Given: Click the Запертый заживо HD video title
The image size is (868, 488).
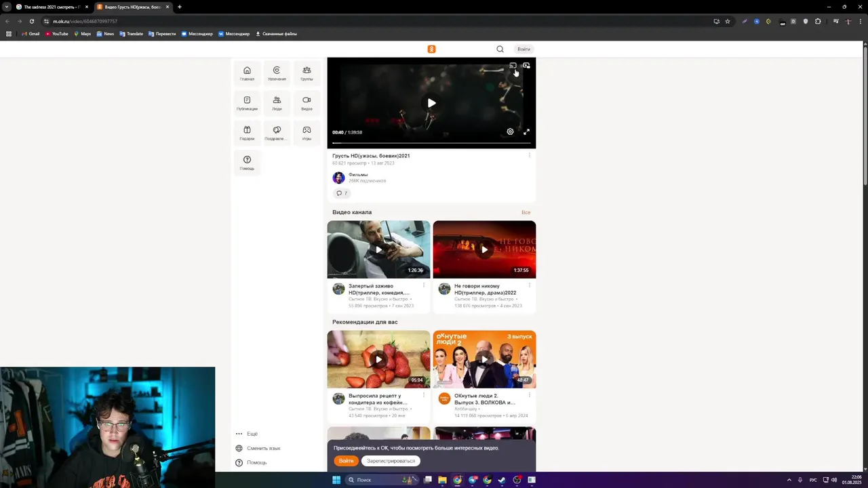Looking at the screenshot, I should pos(379,289).
